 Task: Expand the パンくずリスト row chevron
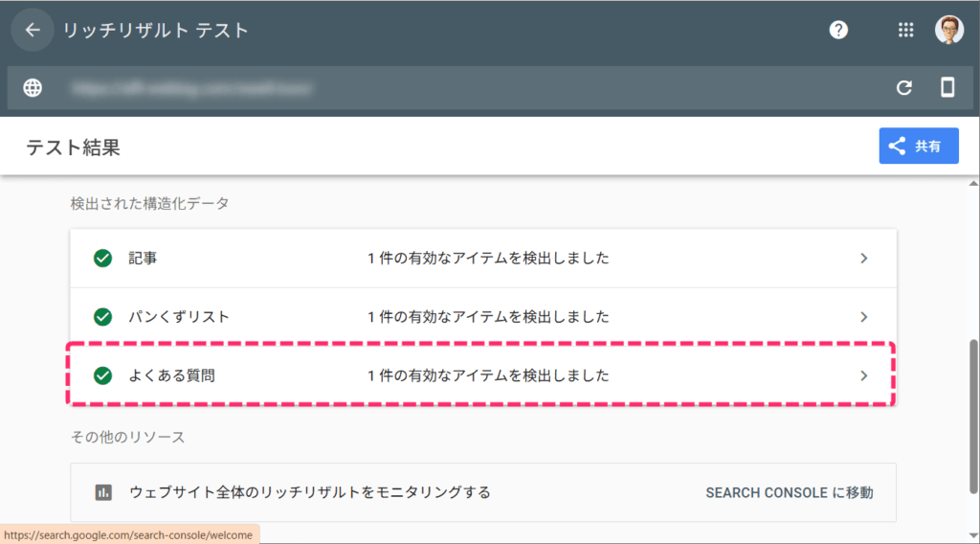(863, 316)
